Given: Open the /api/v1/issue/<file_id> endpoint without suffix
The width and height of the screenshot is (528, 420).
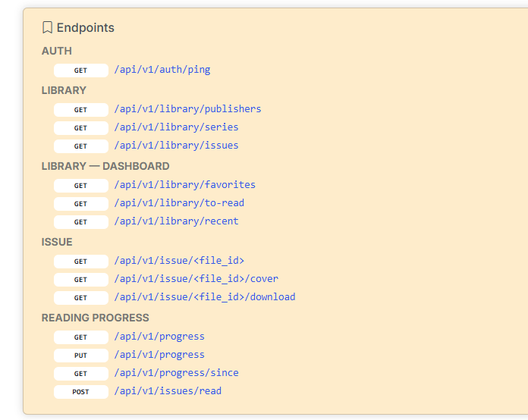Looking at the screenshot, I should (179, 261).
